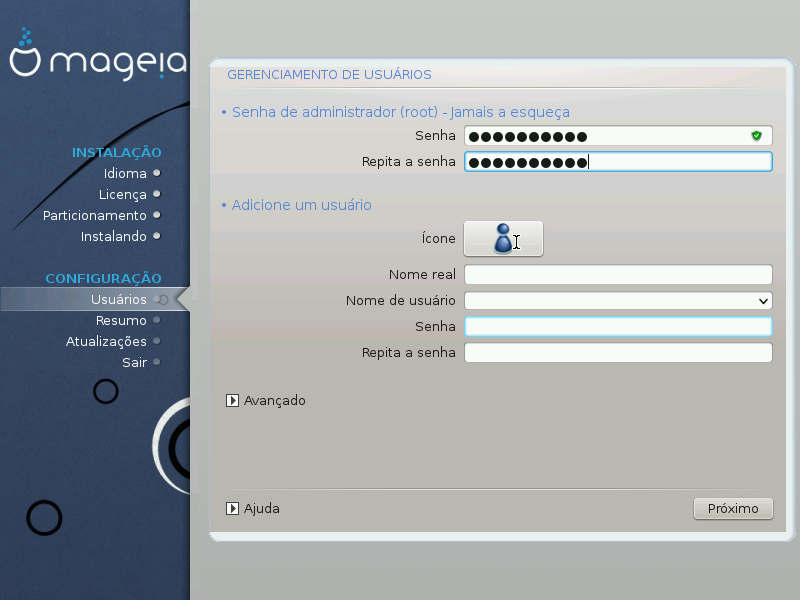Open the Nome de usuário dropdown arrow

click(x=763, y=301)
